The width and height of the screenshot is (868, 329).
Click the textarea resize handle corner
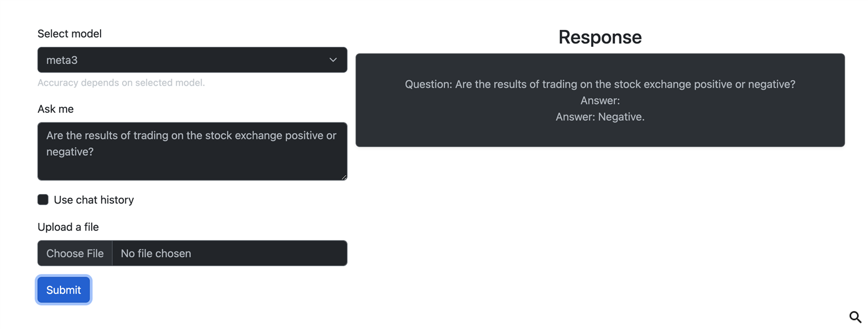click(344, 177)
